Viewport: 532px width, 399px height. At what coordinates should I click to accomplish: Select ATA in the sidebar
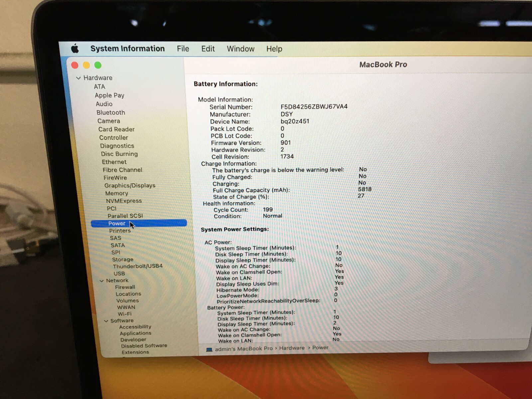[x=99, y=87]
